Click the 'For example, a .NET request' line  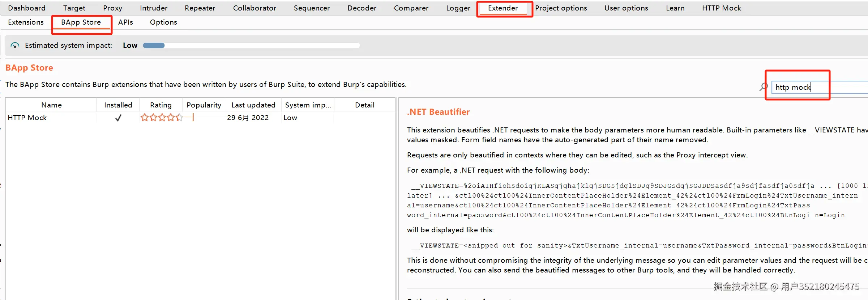click(x=498, y=170)
